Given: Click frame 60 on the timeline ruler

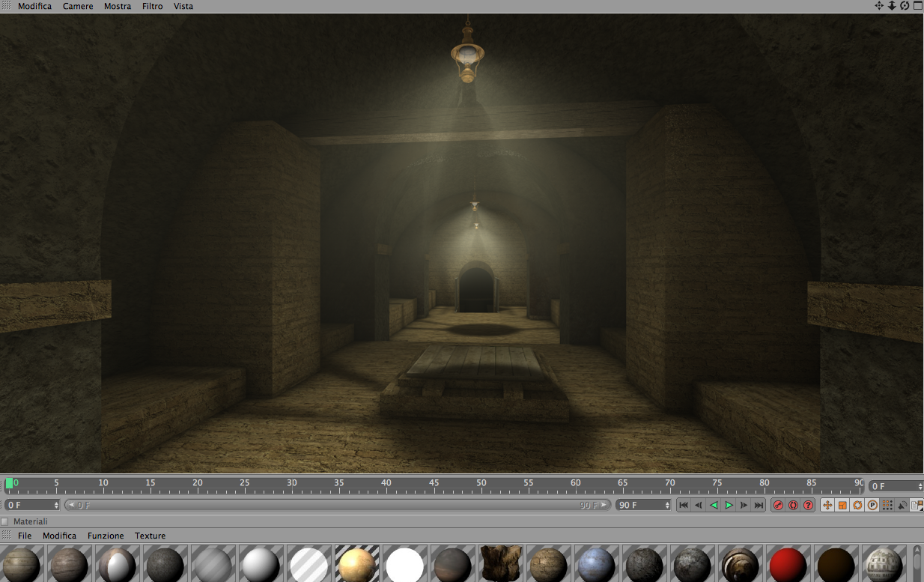Looking at the screenshot, I should pos(576,483).
